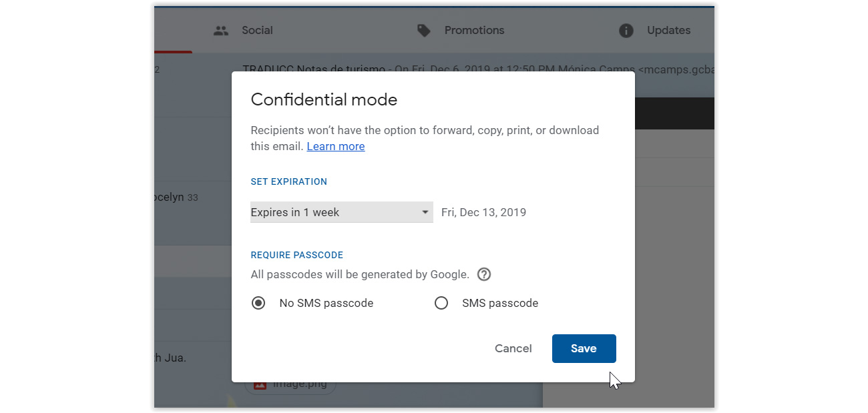Click the Updates info circle icon
Screen dimensions: 868x413
coord(626,31)
